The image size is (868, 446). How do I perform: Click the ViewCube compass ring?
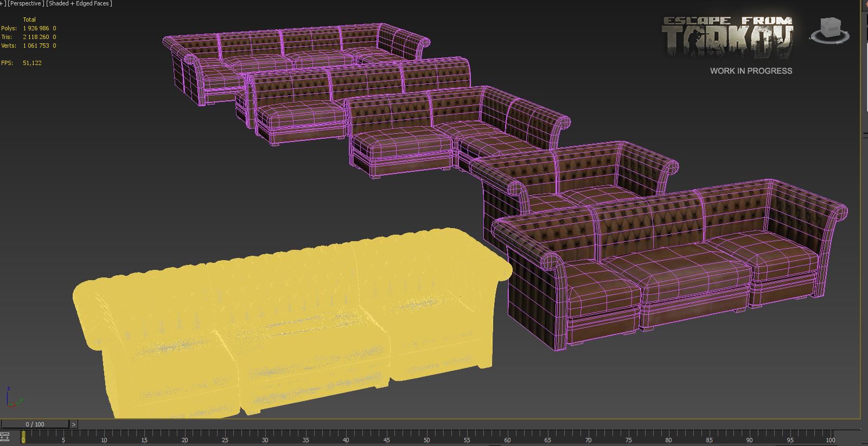click(x=829, y=36)
